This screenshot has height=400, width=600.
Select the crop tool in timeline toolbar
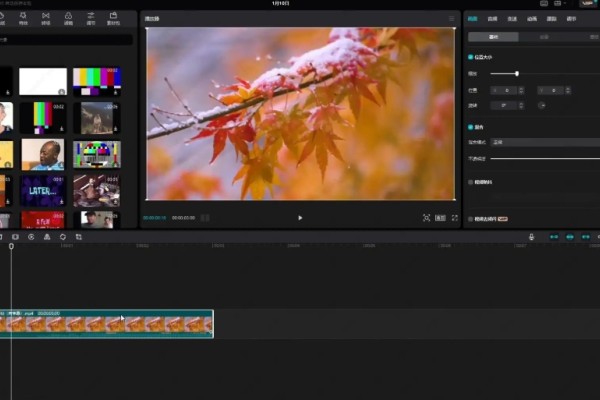78,237
